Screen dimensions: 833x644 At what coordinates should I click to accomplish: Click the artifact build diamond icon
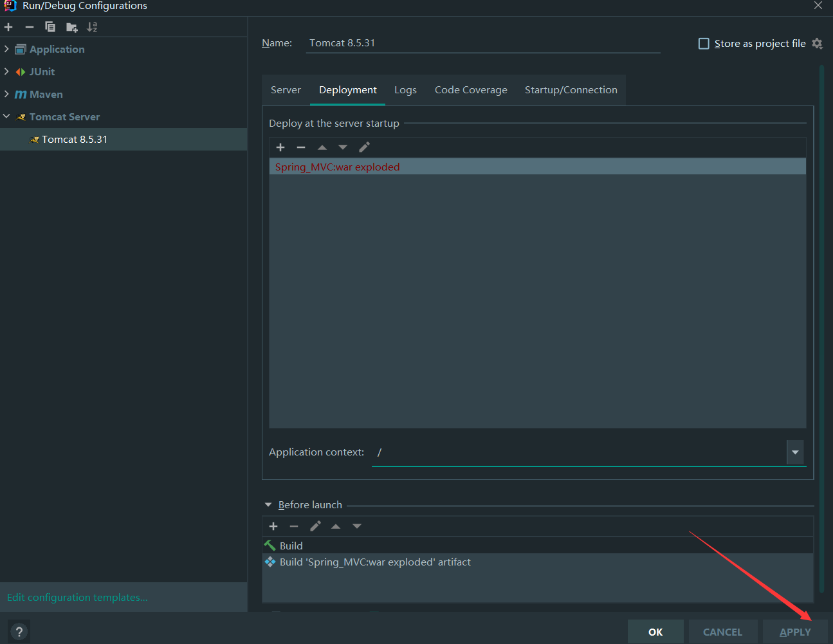[270, 562]
